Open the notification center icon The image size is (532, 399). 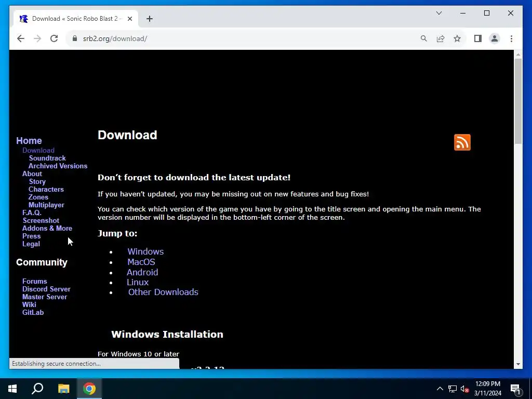[515, 389]
